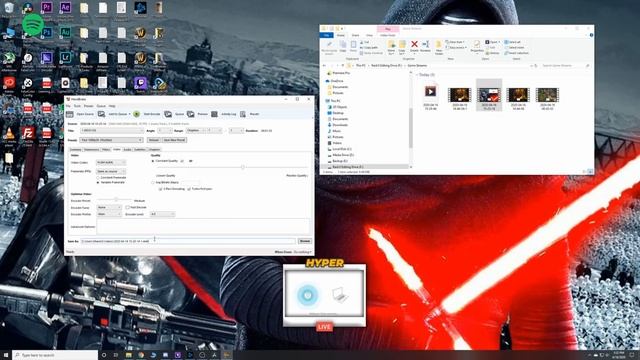Click the Save New Preset button
Viewport: 640px width, 360px height.
click(174, 140)
